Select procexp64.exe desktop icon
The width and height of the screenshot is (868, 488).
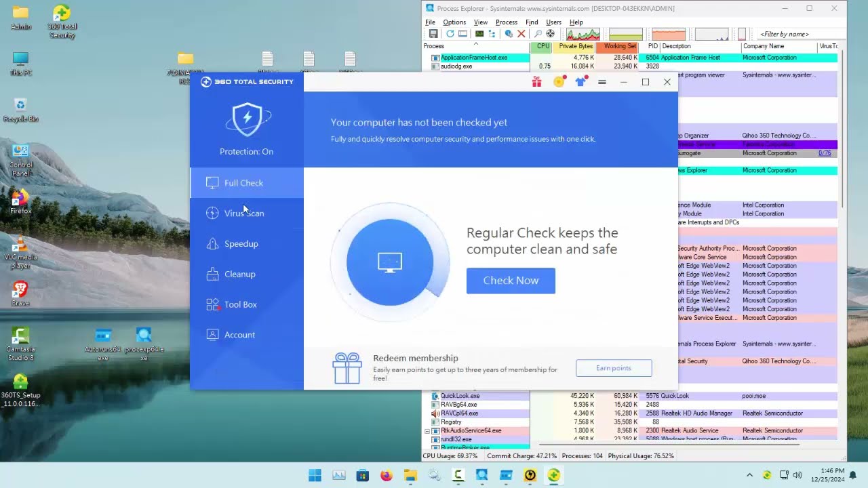point(144,344)
